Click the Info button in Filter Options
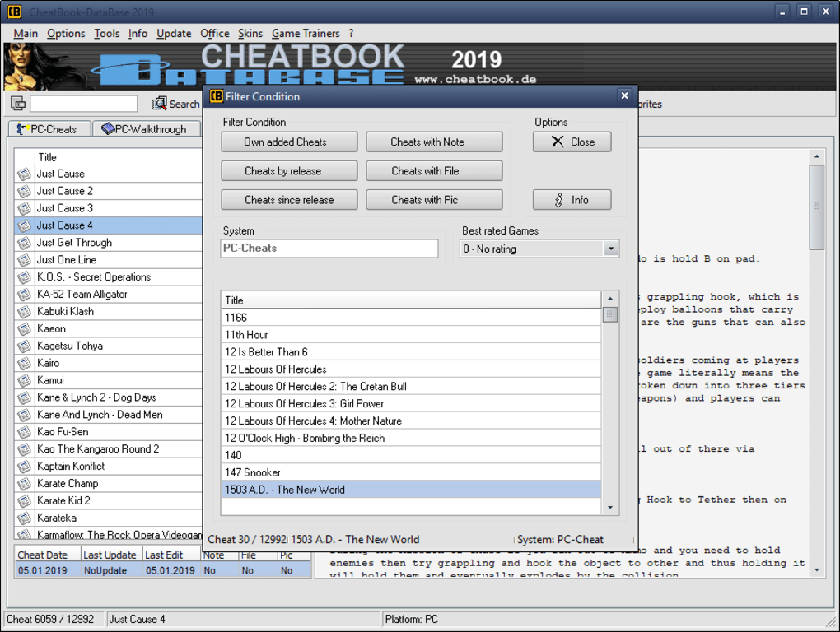Viewport: 840px width, 632px height. [572, 200]
